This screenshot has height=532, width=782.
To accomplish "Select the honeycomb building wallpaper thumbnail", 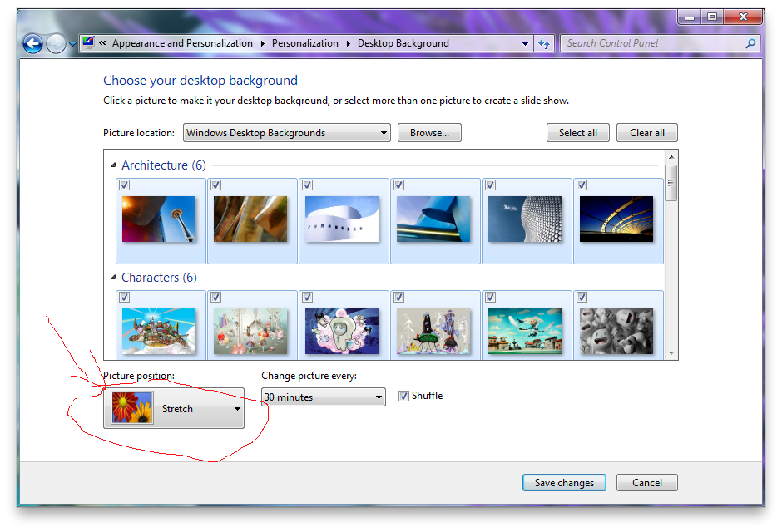I will tap(527, 220).
